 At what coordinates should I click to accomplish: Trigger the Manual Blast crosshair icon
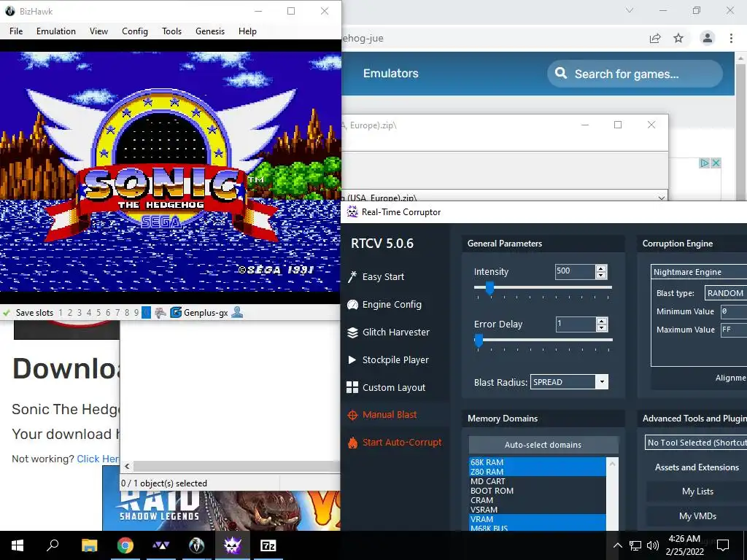(352, 415)
